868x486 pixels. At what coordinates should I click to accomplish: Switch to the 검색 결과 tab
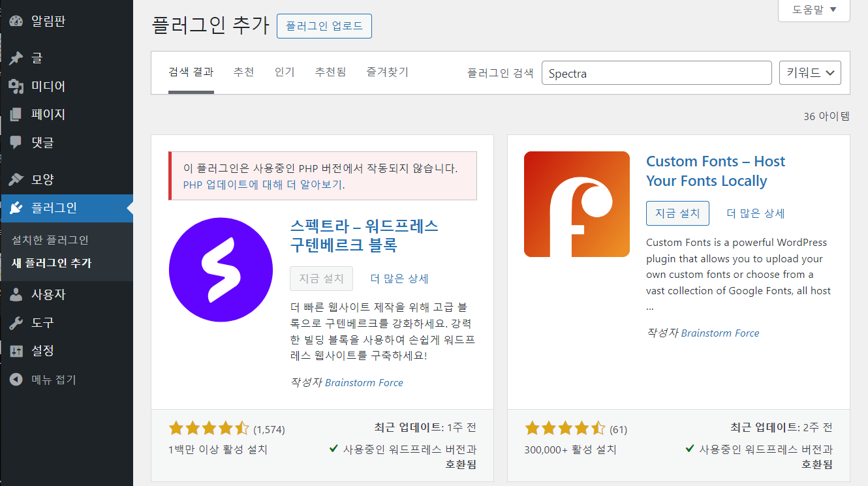click(x=191, y=72)
